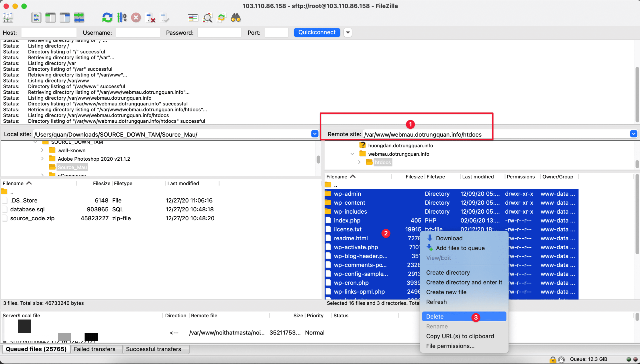The width and height of the screenshot is (640, 364).
Task: Open the Quickconnect history dropdown
Action: (x=348, y=32)
